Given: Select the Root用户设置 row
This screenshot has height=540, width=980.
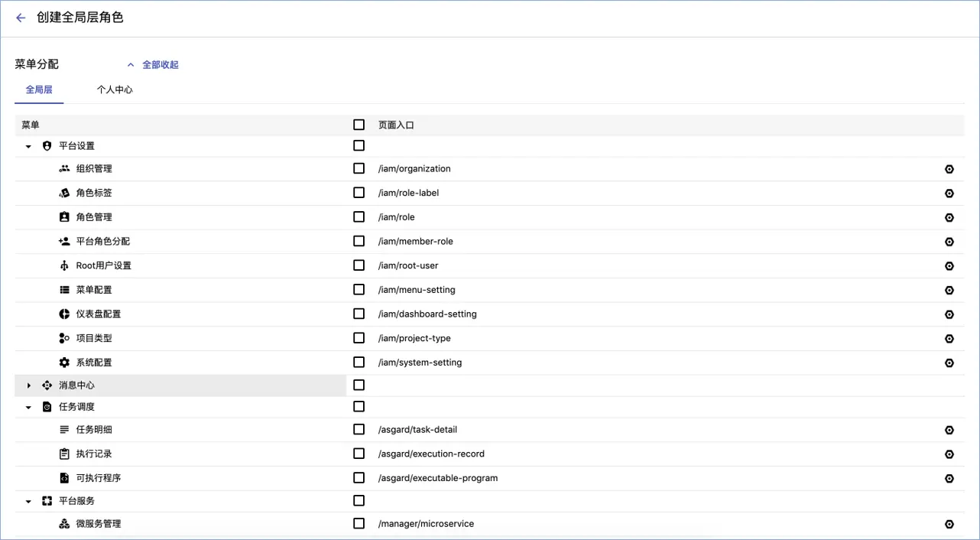Looking at the screenshot, I should pos(104,265).
